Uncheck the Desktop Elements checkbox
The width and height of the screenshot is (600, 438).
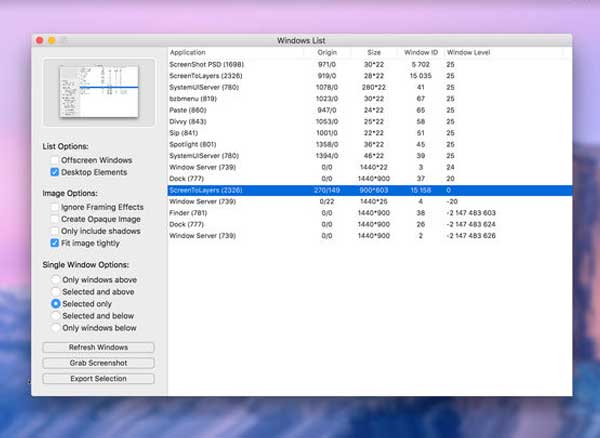[55, 172]
